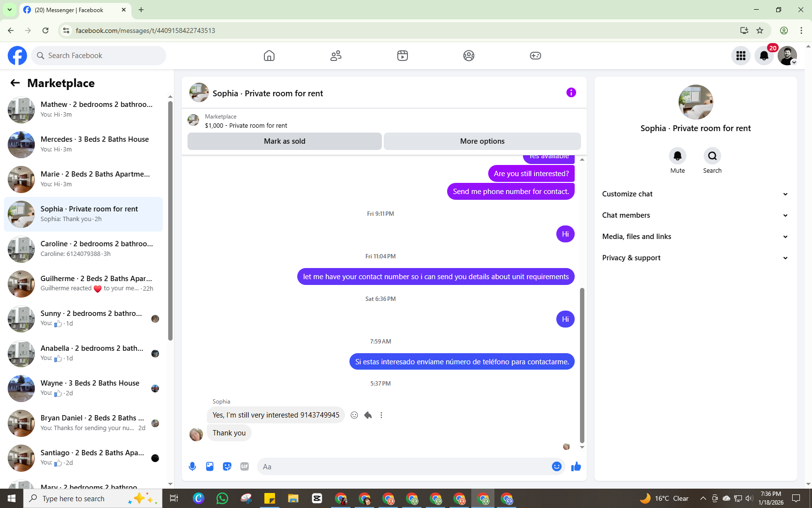Expand Customize chat section
Viewport: 812px width, 508px height.
pyautogui.click(x=696, y=194)
